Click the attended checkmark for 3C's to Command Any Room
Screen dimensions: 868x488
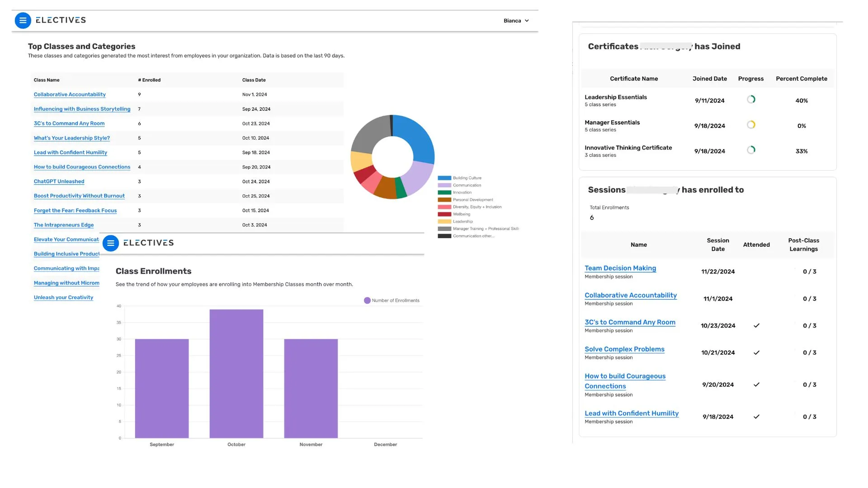(756, 326)
